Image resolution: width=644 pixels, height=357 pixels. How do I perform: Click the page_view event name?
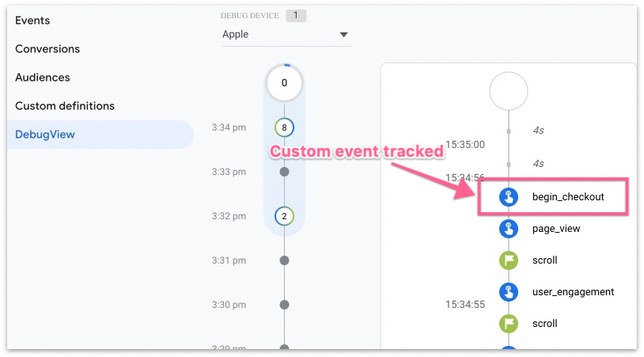(556, 229)
